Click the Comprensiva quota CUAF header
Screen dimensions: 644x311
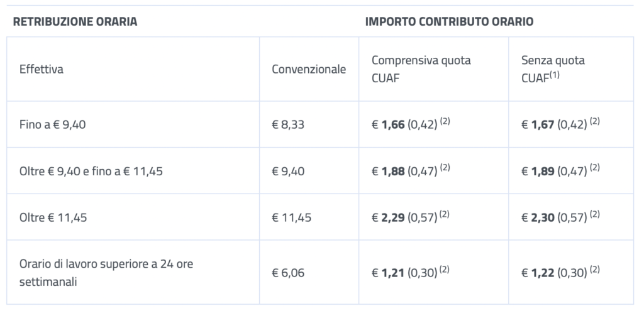coord(421,69)
